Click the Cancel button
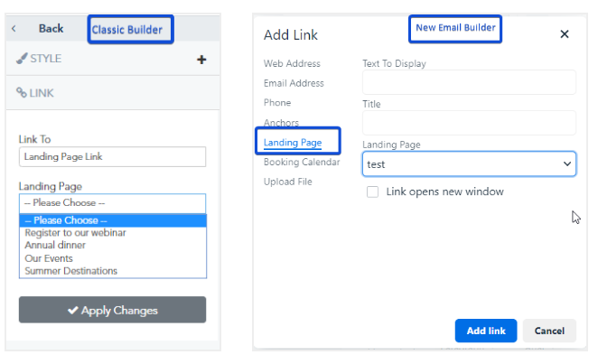Viewport: 598px width, 364px height. pyautogui.click(x=549, y=331)
